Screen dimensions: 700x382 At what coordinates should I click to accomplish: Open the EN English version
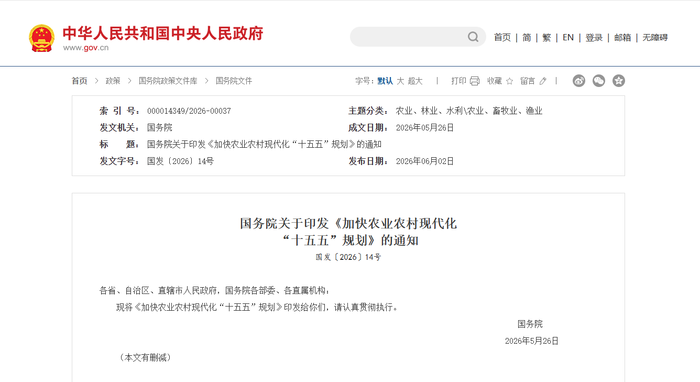click(568, 37)
